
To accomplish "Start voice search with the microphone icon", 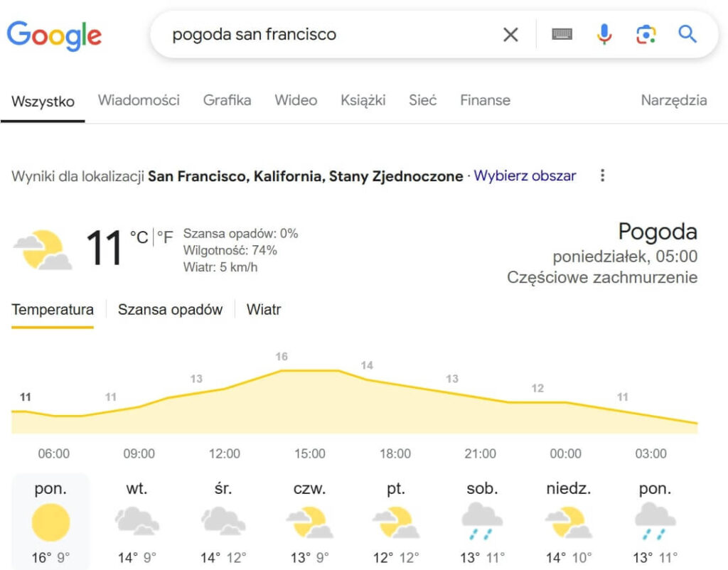I will click(604, 33).
